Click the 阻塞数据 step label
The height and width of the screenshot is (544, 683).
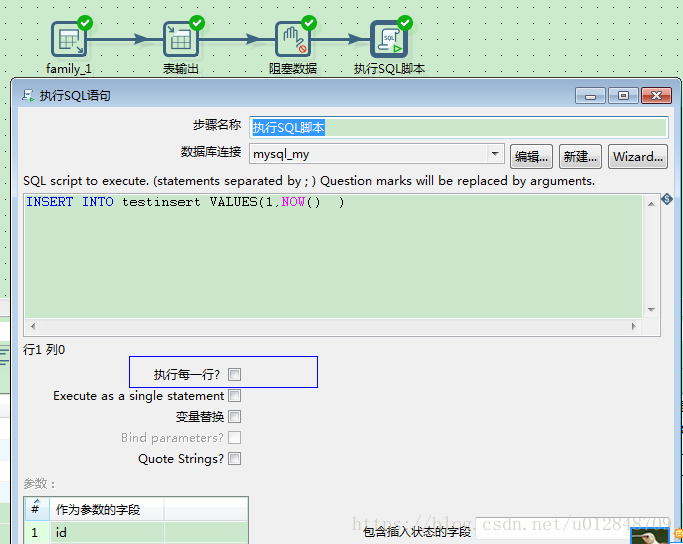click(293, 69)
